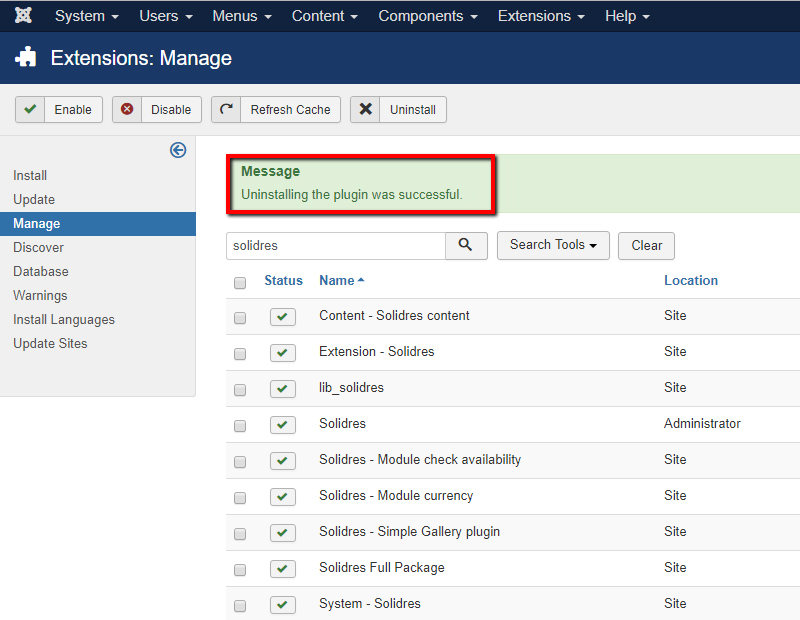The height and width of the screenshot is (620, 800).
Task: Go to Update Sites in sidebar
Action: point(50,343)
